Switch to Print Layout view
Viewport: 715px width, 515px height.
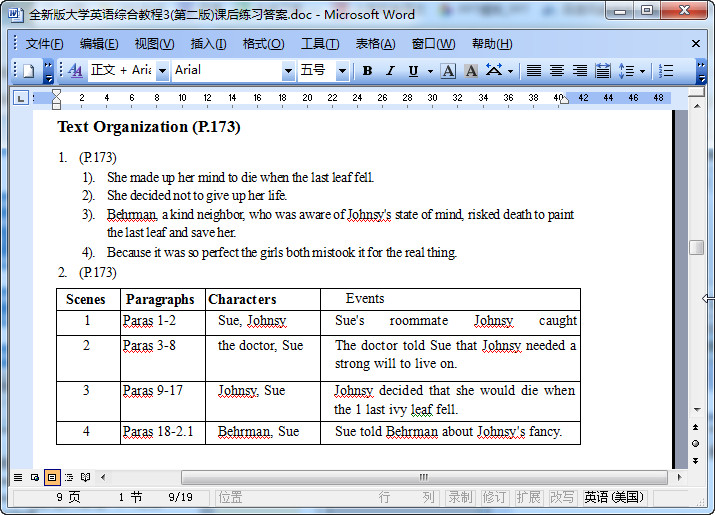52,478
